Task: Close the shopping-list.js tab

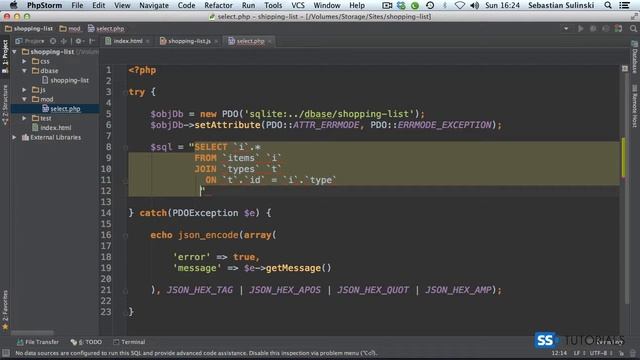Action: pyautogui.click(x=216, y=41)
